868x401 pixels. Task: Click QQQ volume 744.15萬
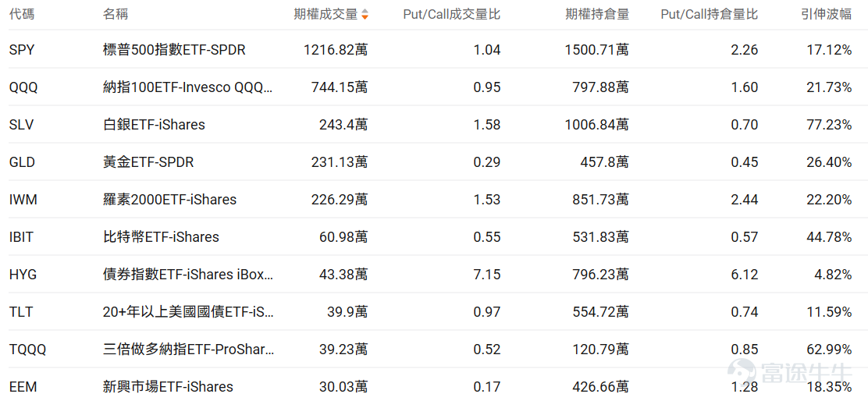click(340, 87)
